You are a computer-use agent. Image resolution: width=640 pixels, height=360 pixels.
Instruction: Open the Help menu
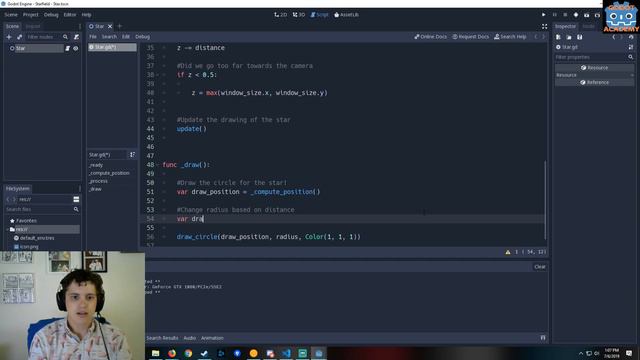point(86,15)
